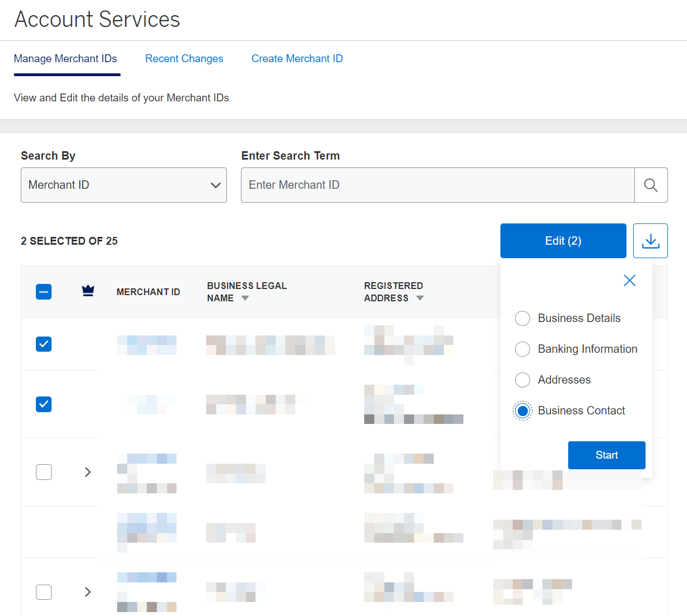Open the Create Merchant ID tab
Viewport: 687px width, 616px height.
coord(297,58)
